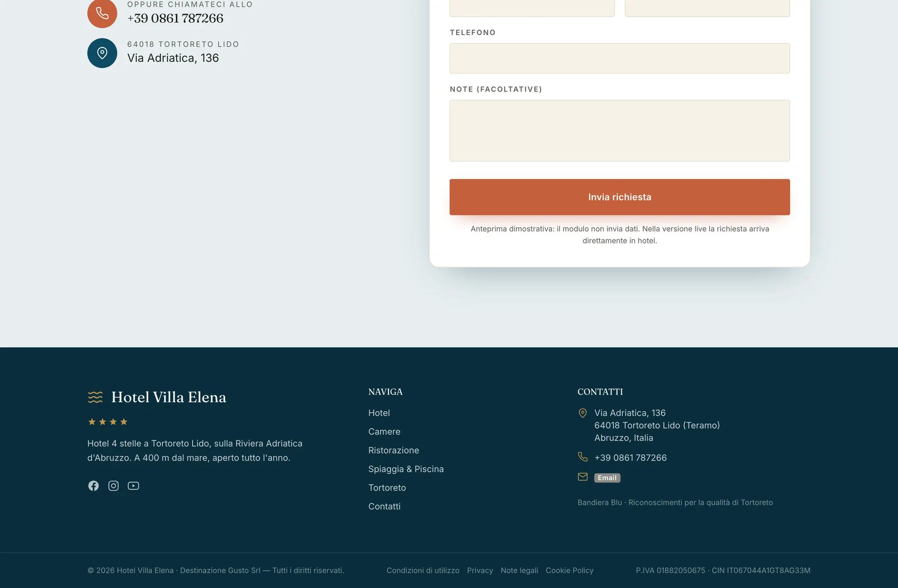This screenshot has width=898, height=588.
Task: Go to Camere in Naviga menu
Action: point(384,431)
